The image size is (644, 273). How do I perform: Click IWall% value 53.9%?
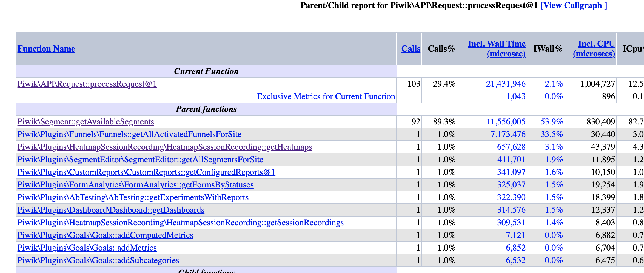point(552,122)
